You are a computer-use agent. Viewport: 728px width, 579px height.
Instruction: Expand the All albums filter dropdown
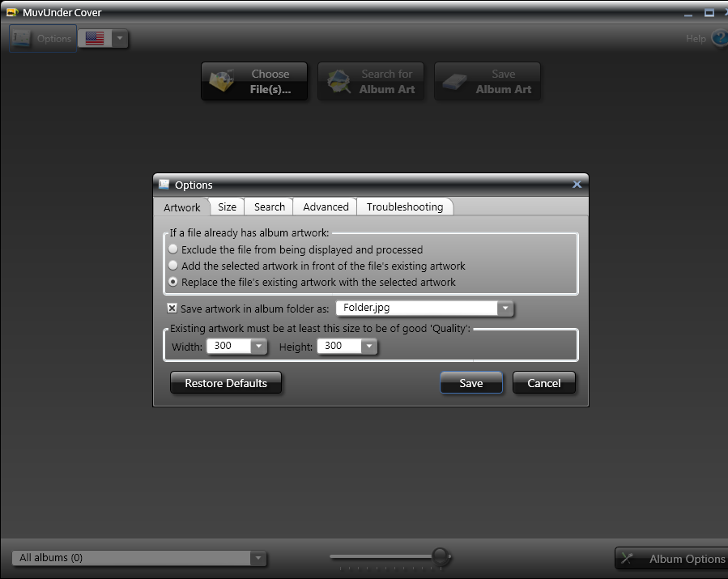pos(258,558)
